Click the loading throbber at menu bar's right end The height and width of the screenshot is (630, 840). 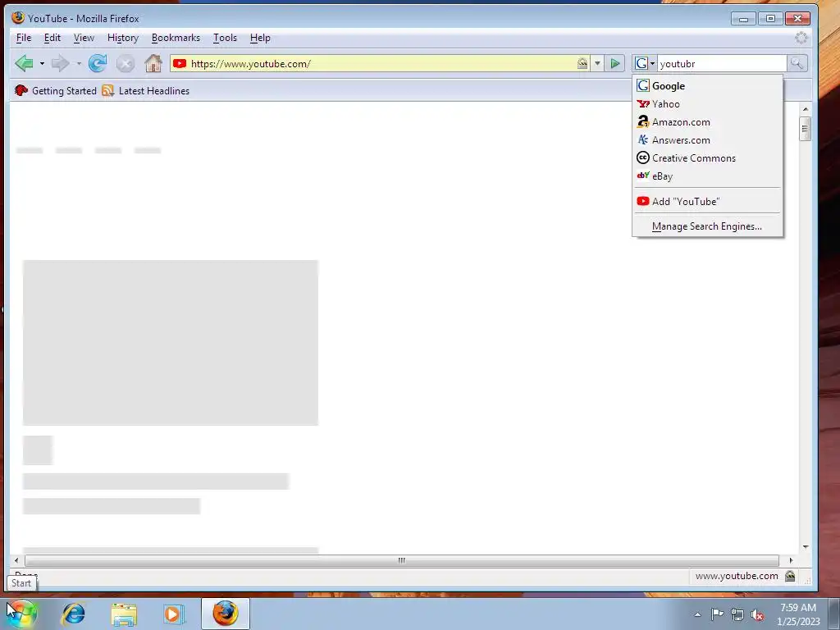pos(801,38)
